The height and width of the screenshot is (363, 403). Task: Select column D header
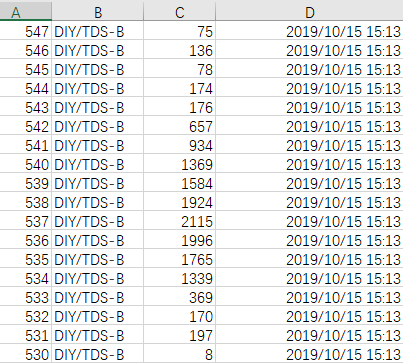[x=309, y=12]
